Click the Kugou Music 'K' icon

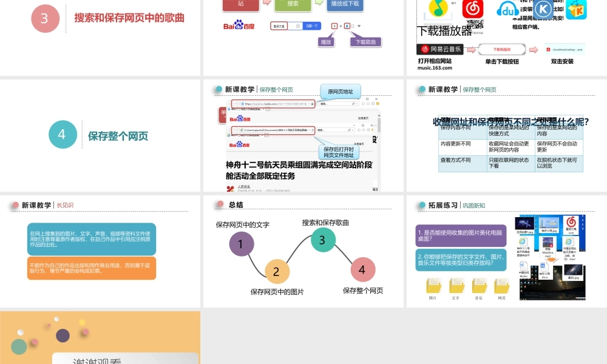[x=543, y=8]
